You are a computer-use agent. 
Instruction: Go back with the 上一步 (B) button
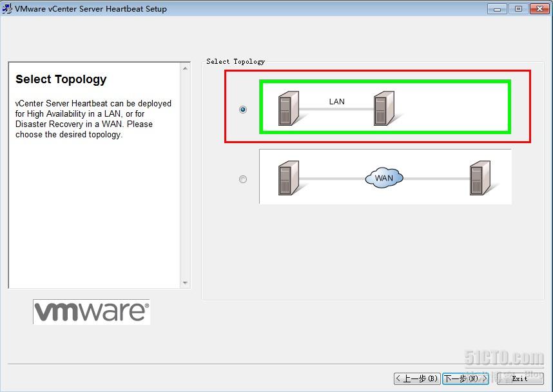[x=417, y=378]
